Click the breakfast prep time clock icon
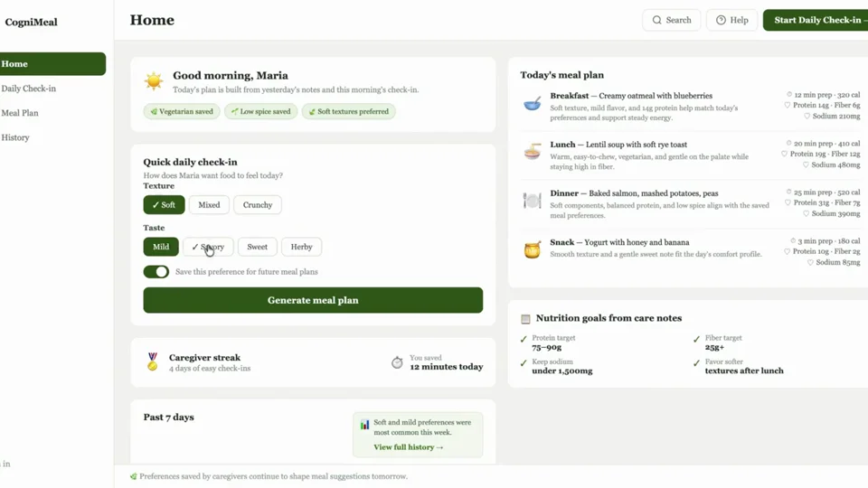 tap(788, 95)
